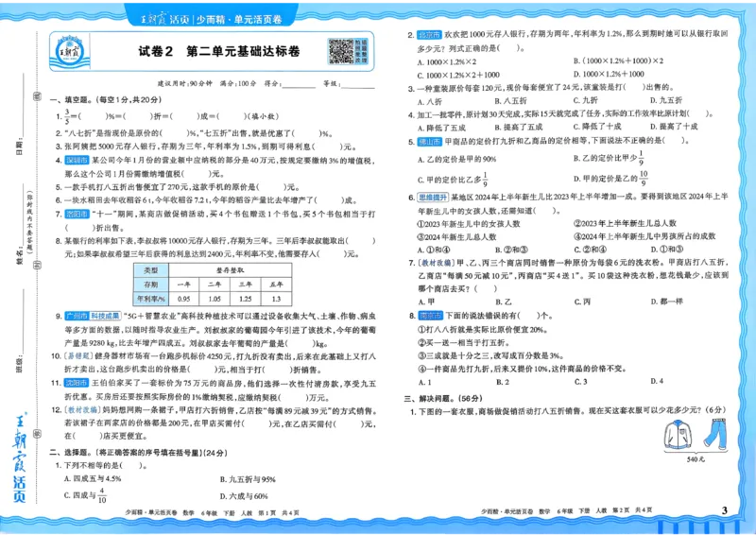Click the 深圳市 tag in question 4

pyautogui.click(x=77, y=160)
